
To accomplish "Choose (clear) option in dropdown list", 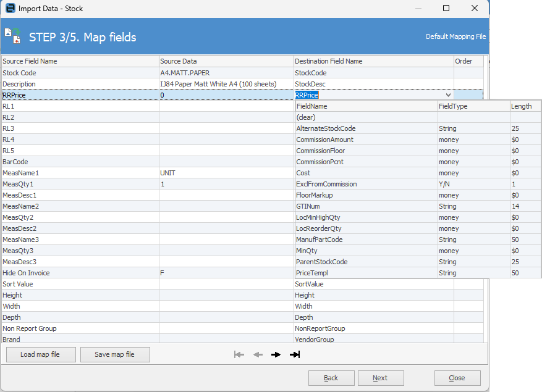I will pos(306,117).
